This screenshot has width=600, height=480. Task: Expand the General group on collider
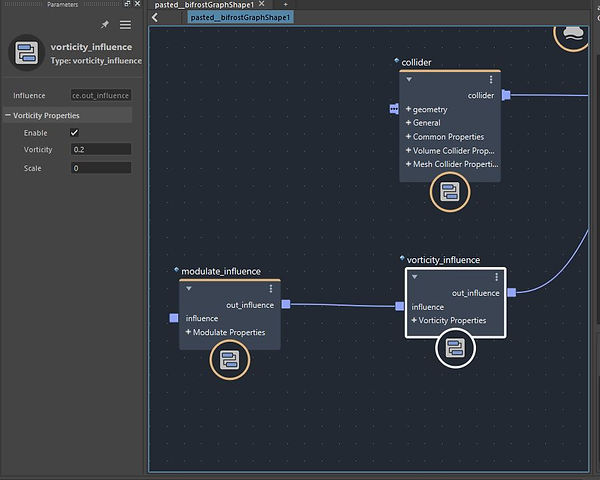click(x=408, y=122)
